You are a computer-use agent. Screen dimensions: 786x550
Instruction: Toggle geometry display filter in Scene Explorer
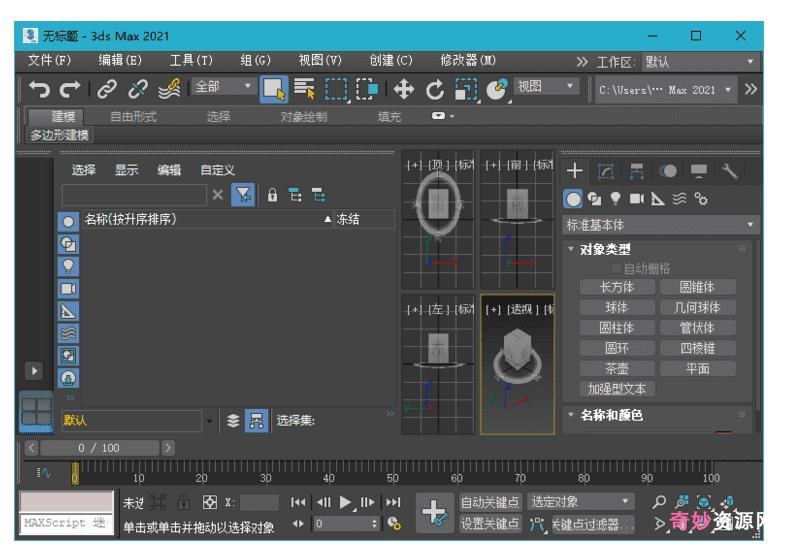point(68,222)
